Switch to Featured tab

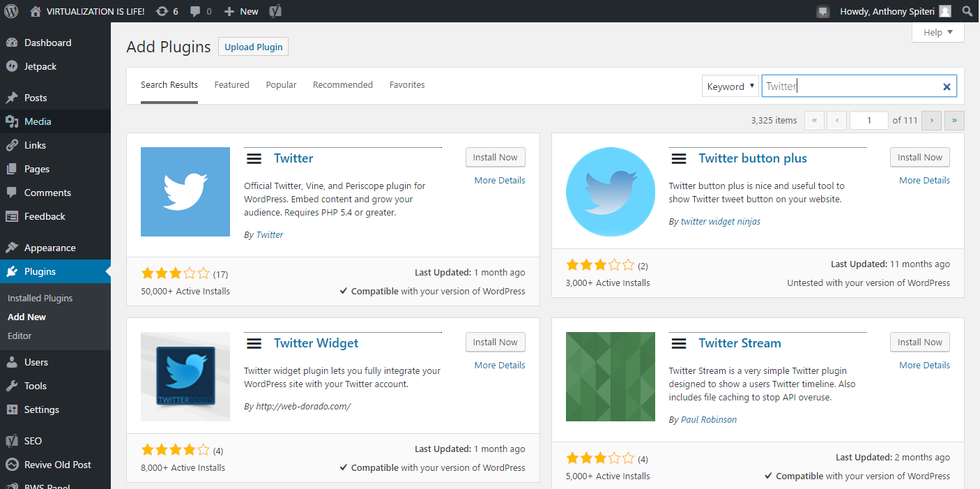231,85
